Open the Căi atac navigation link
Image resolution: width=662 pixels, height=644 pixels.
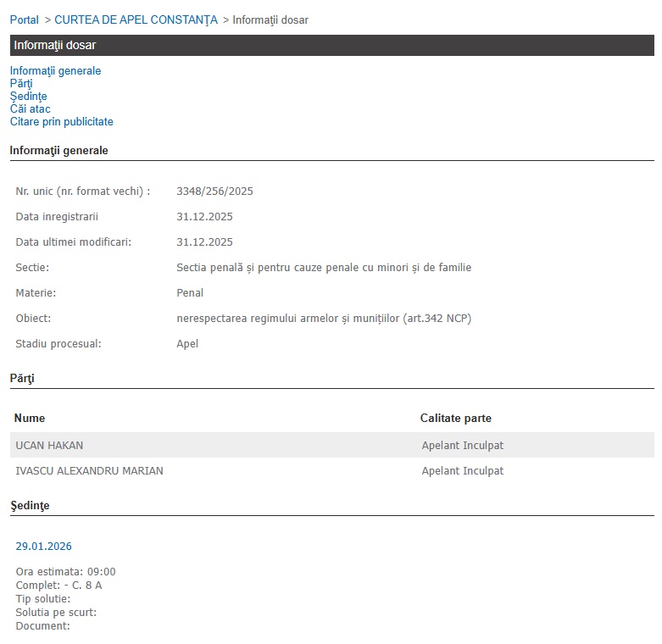30,109
